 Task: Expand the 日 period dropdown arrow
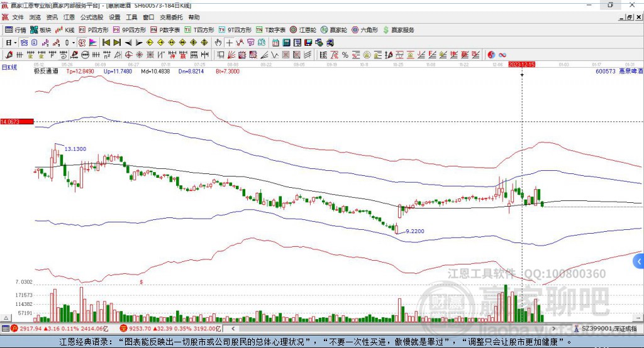[x=15, y=43]
